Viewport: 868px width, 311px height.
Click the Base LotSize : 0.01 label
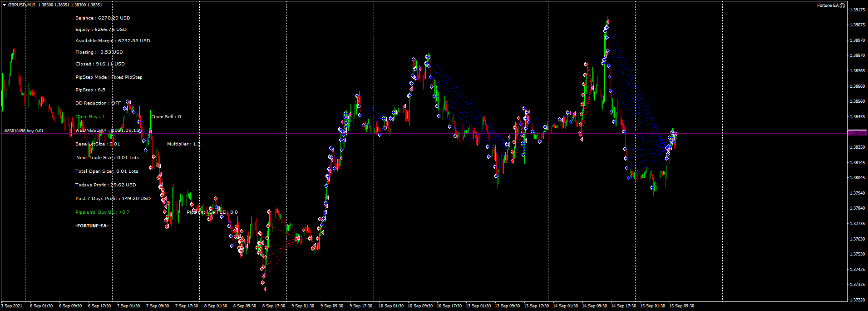pyautogui.click(x=98, y=144)
